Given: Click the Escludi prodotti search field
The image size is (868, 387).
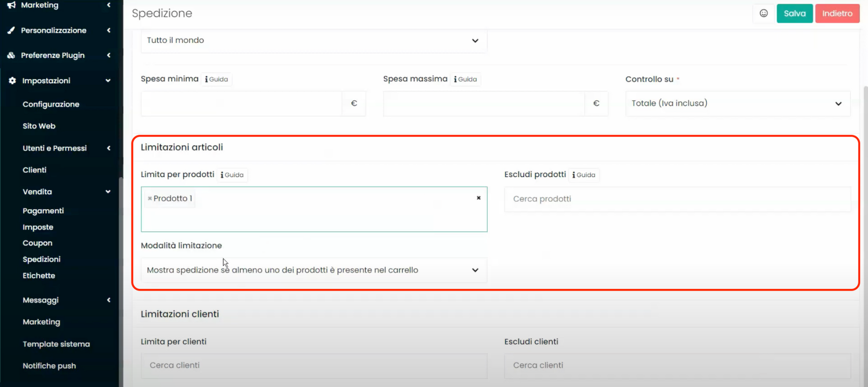Looking at the screenshot, I should click(677, 199).
